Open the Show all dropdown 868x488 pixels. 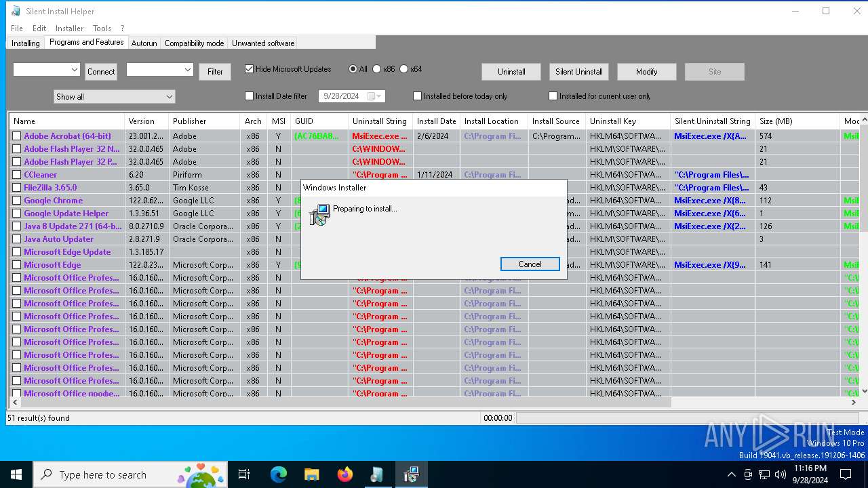[x=114, y=97]
